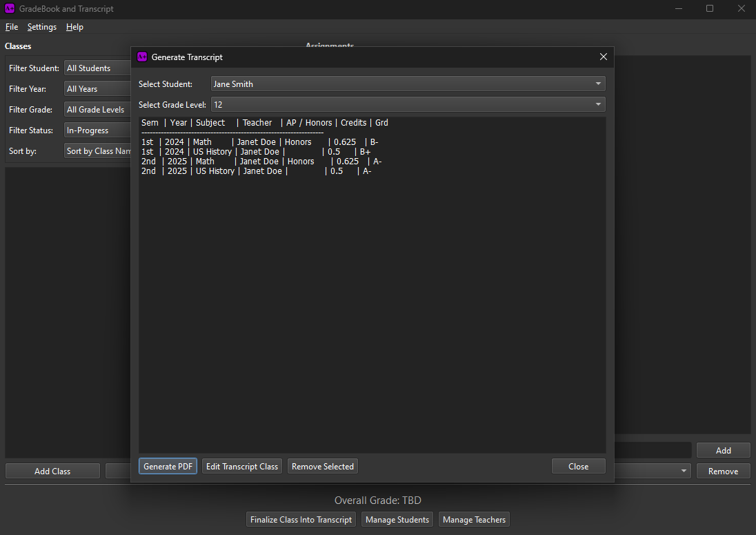Click the Close button in the dialog

579,467
